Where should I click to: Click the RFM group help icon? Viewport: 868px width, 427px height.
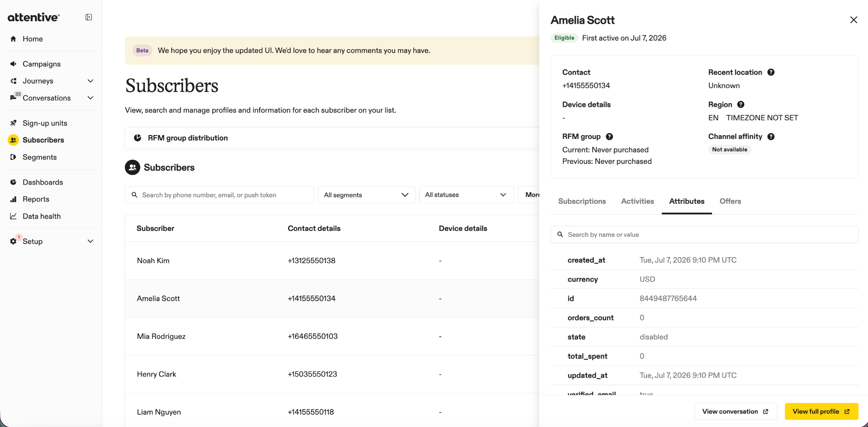tap(609, 136)
